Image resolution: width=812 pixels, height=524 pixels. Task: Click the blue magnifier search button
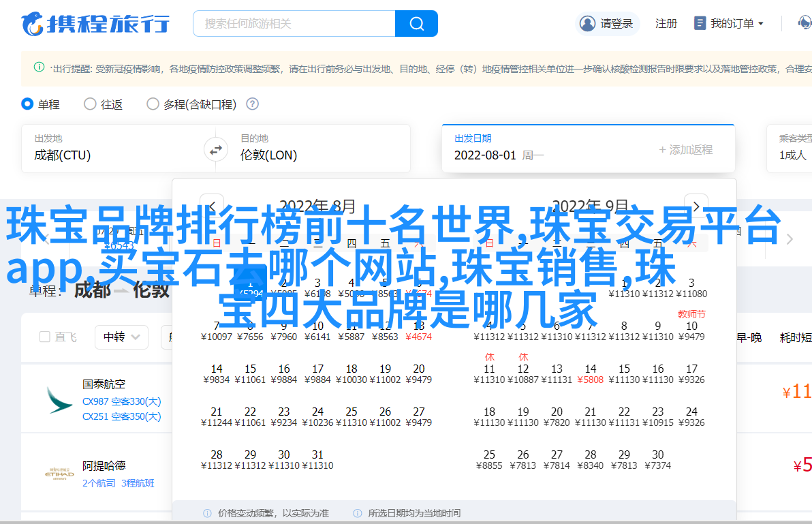pyautogui.click(x=416, y=23)
